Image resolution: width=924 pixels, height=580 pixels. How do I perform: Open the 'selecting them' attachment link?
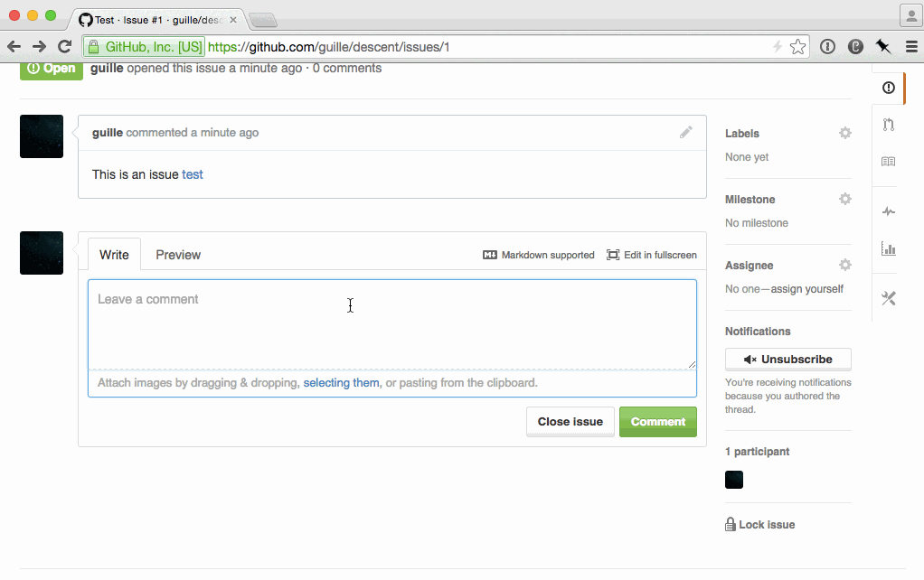pos(341,383)
